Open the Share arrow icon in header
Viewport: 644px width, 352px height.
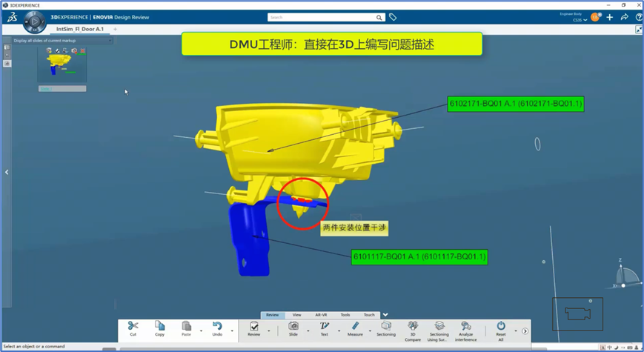[624, 17]
